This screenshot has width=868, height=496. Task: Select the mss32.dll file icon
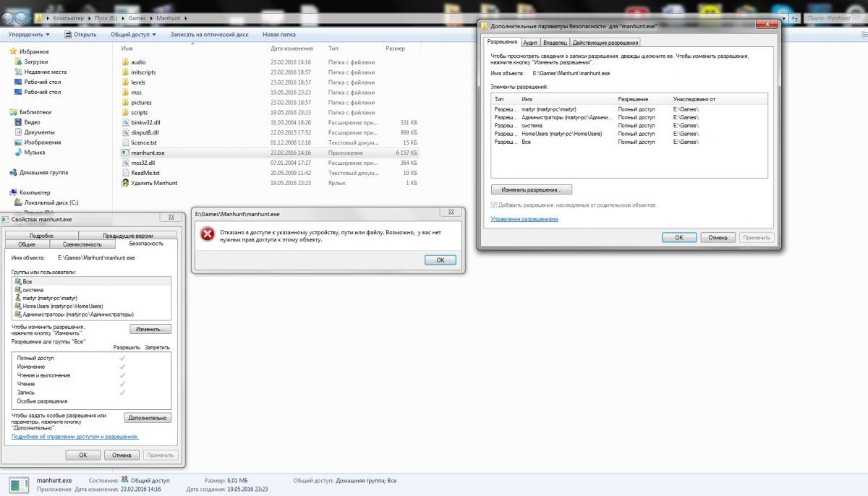click(x=125, y=163)
